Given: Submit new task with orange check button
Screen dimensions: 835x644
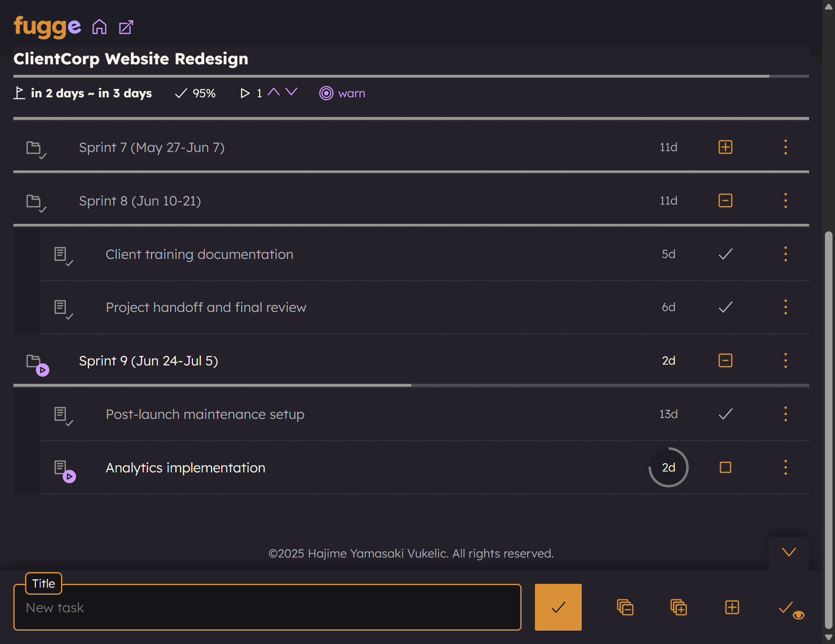Looking at the screenshot, I should pyautogui.click(x=558, y=607).
